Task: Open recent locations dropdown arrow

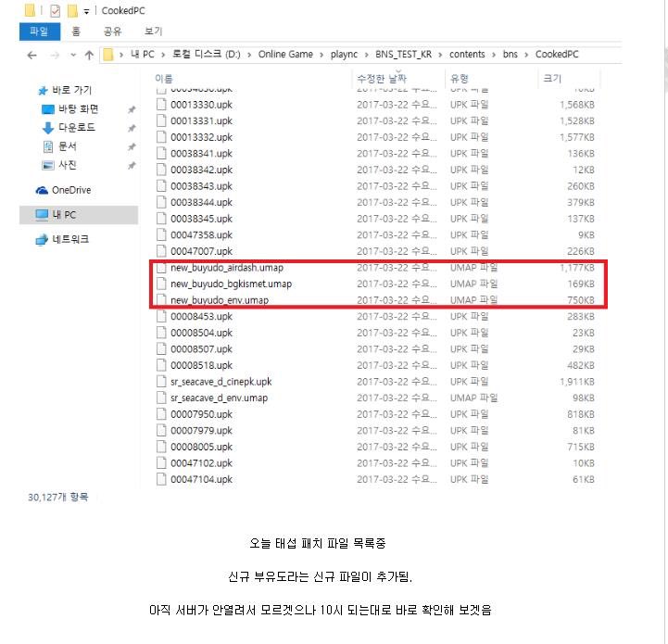Action: point(73,55)
